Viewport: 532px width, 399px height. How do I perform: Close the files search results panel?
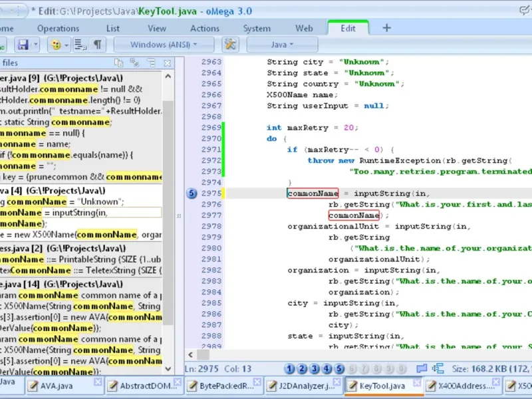168,63
